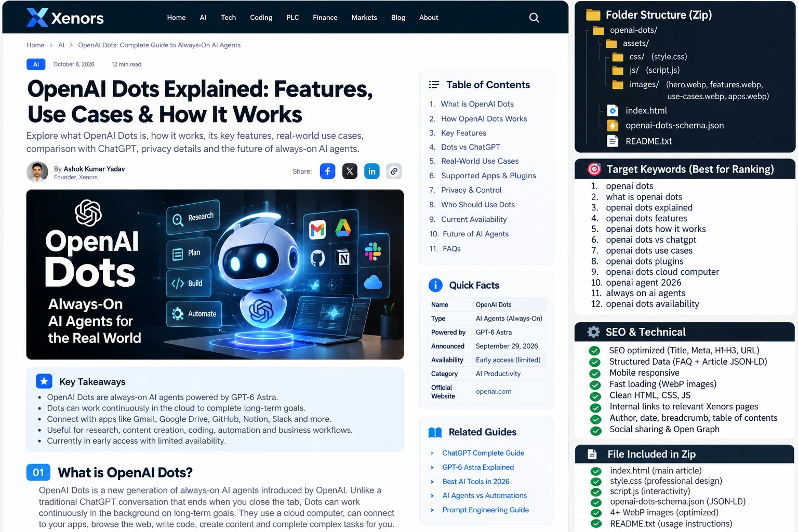
Task: Click the Related Guides book icon
Action: [x=435, y=432]
